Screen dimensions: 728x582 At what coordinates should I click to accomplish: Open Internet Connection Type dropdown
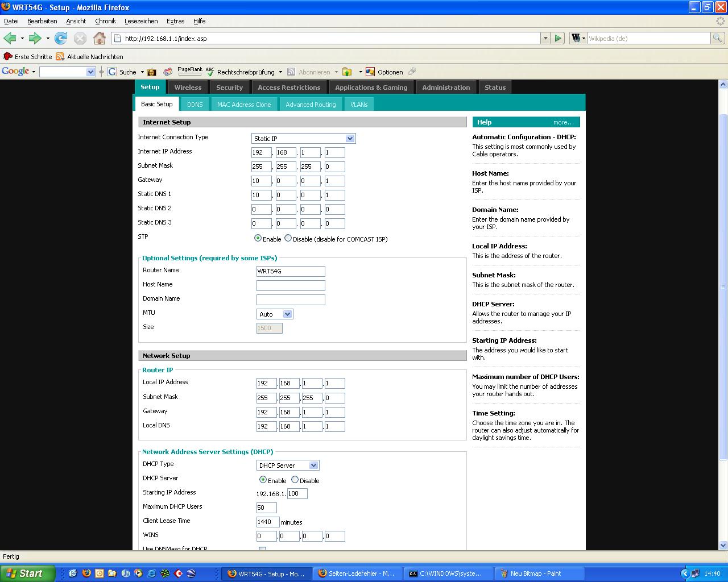click(x=303, y=139)
